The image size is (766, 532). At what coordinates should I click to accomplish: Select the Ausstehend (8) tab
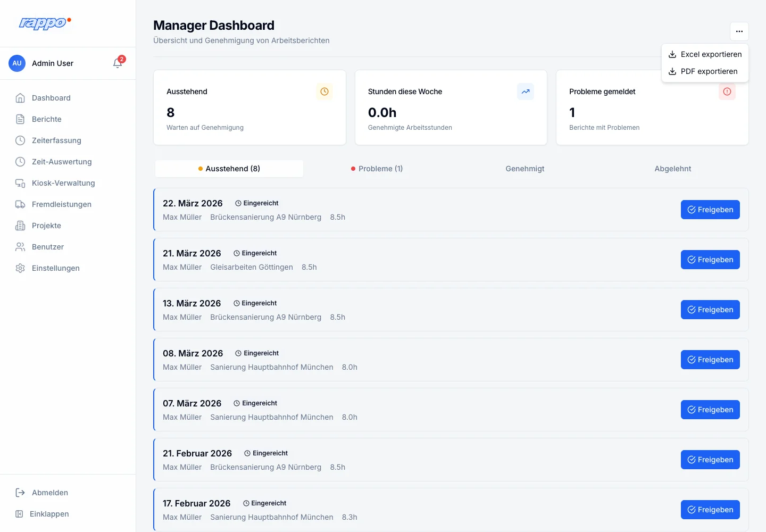pos(229,169)
